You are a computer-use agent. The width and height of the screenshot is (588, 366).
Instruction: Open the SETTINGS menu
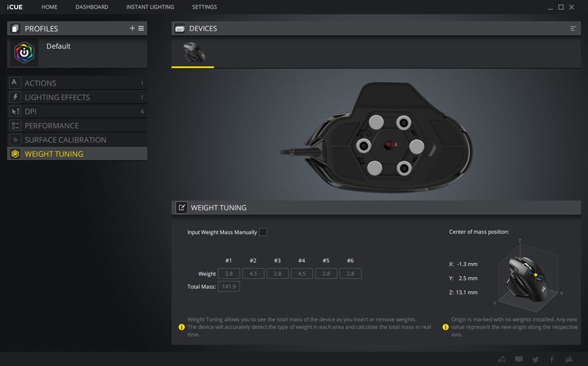[x=205, y=7]
